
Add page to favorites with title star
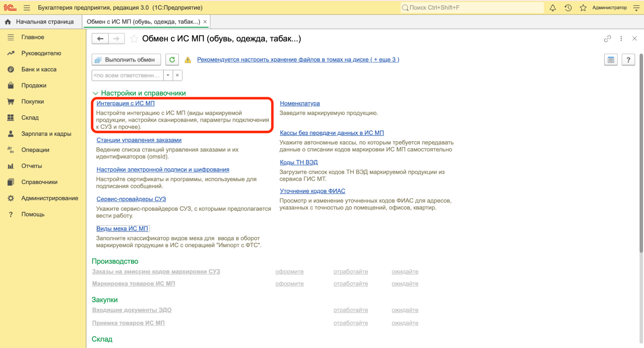134,39
